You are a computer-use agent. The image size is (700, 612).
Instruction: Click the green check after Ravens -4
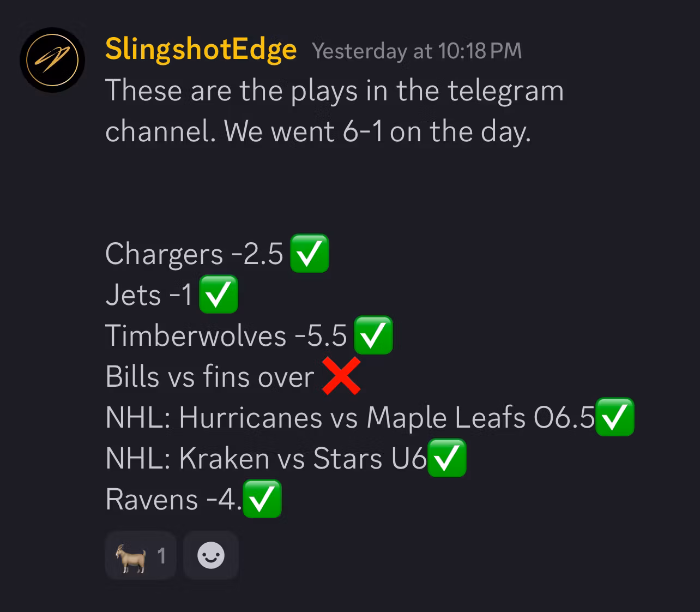[x=262, y=499]
